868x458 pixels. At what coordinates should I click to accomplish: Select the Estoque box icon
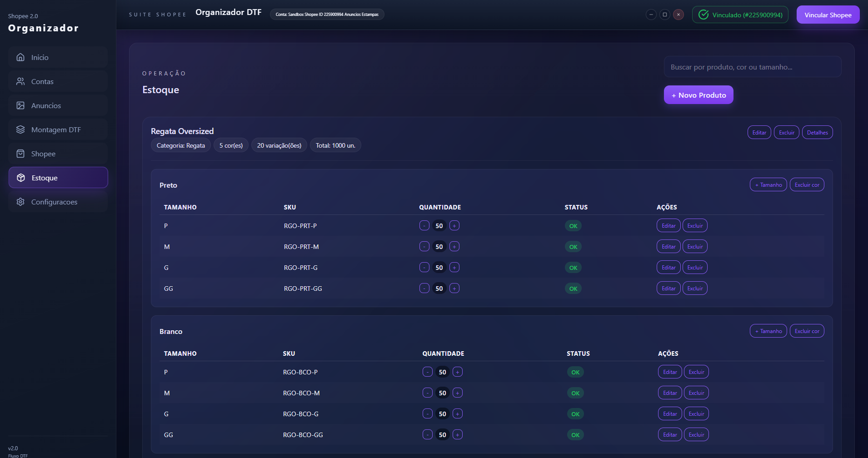[21, 178]
